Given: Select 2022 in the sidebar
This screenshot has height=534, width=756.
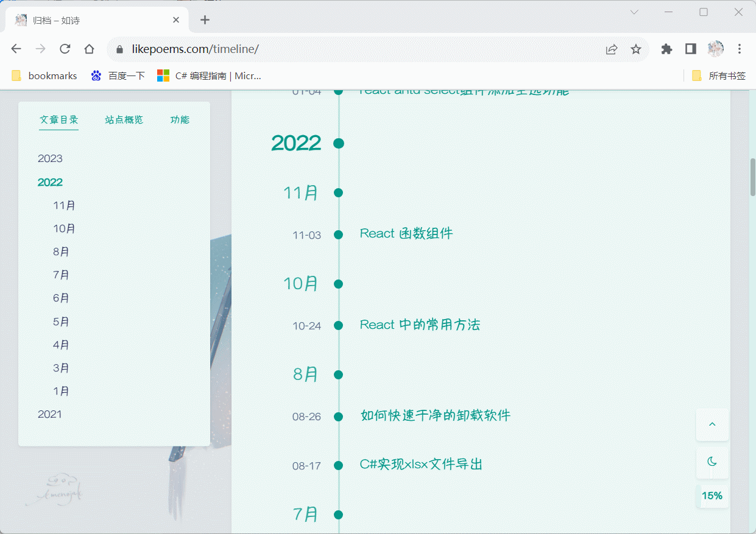Looking at the screenshot, I should click(50, 183).
